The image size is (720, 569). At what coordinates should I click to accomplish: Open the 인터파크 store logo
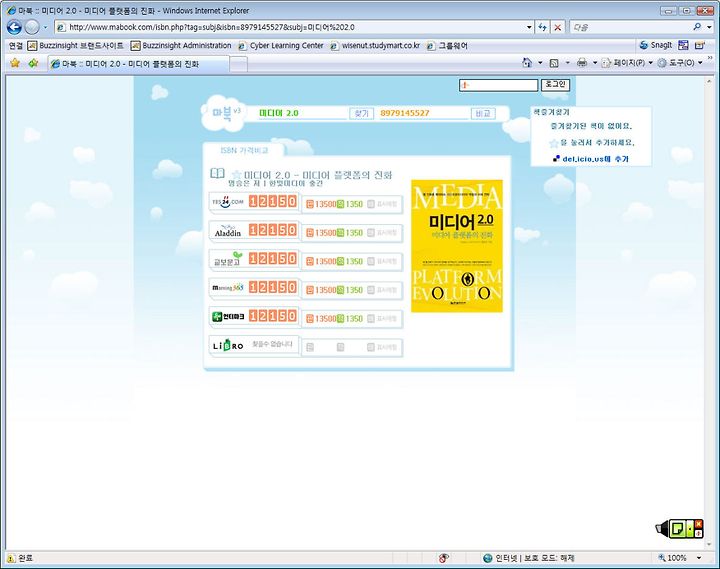coord(228,316)
